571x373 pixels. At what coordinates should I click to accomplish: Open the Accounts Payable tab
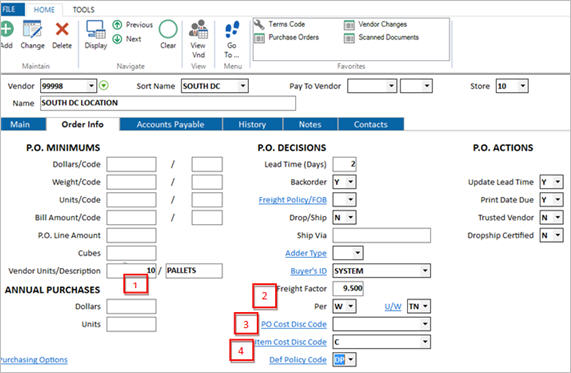click(x=170, y=124)
